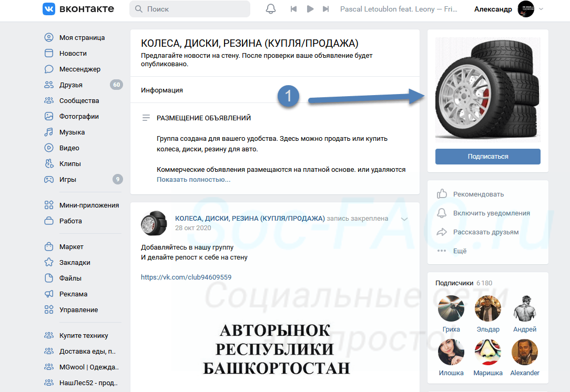The image size is (570, 392).
Task: Open Закладки star icon
Action: [x=49, y=262]
